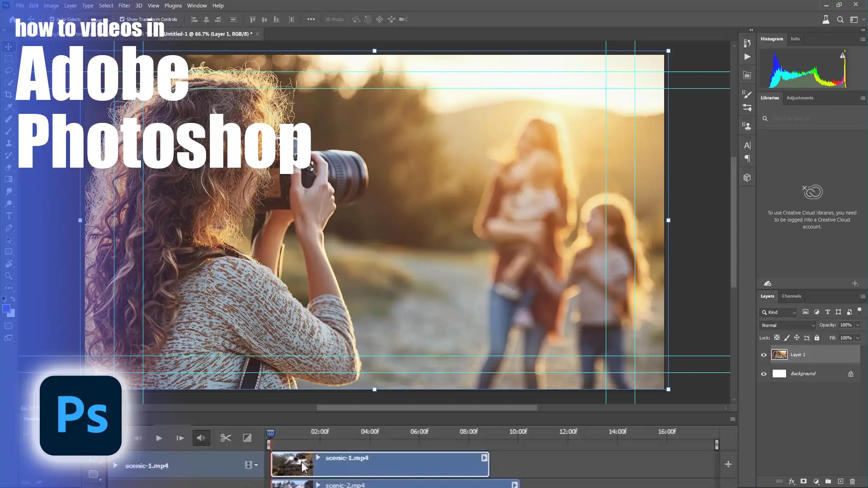Screen dimensions: 868x488
Task: Switch to the Adjustments tab
Action: click(800, 98)
